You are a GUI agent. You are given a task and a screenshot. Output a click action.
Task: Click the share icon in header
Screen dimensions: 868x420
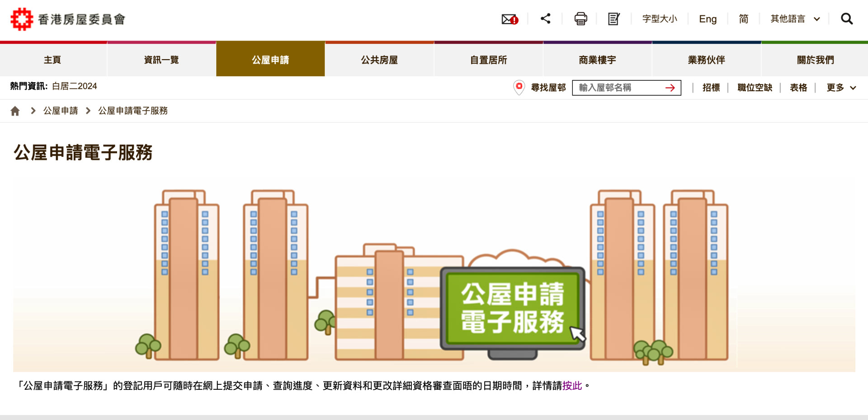tap(546, 19)
